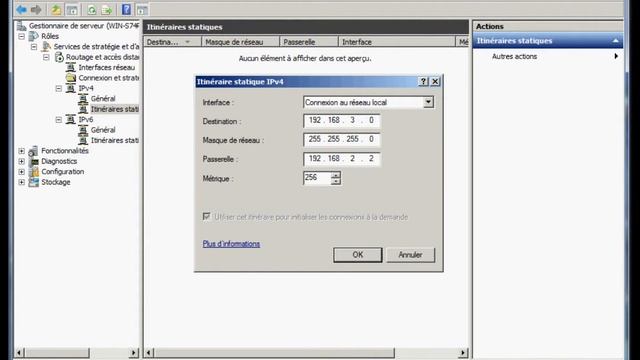Click the Métrique value field
The image size is (640, 360).
(x=317, y=178)
